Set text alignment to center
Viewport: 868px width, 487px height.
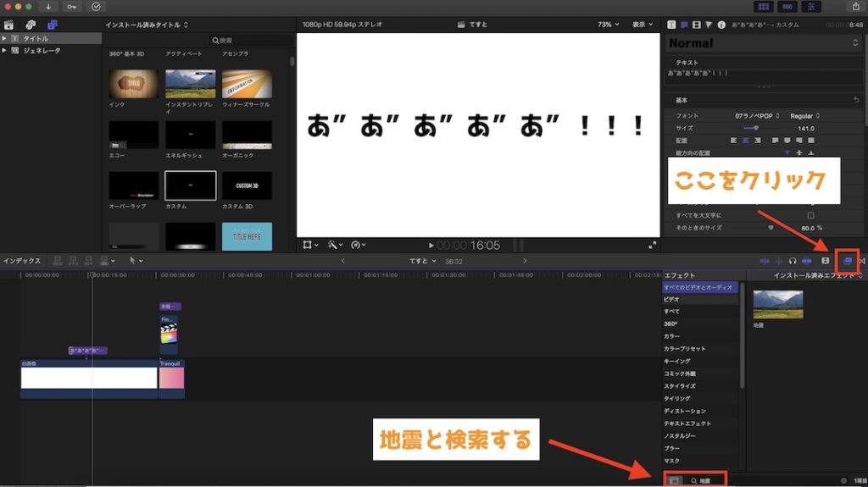click(x=746, y=141)
